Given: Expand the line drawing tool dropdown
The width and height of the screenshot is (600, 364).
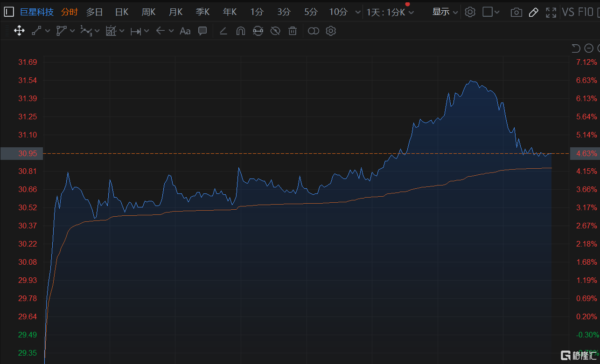Looking at the screenshot, I should [x=47, y=31].
